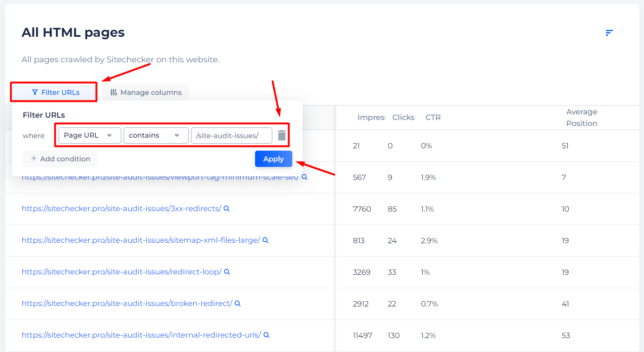
Task: Expand the Page URL field dropdown
Action: click(90, 135)
